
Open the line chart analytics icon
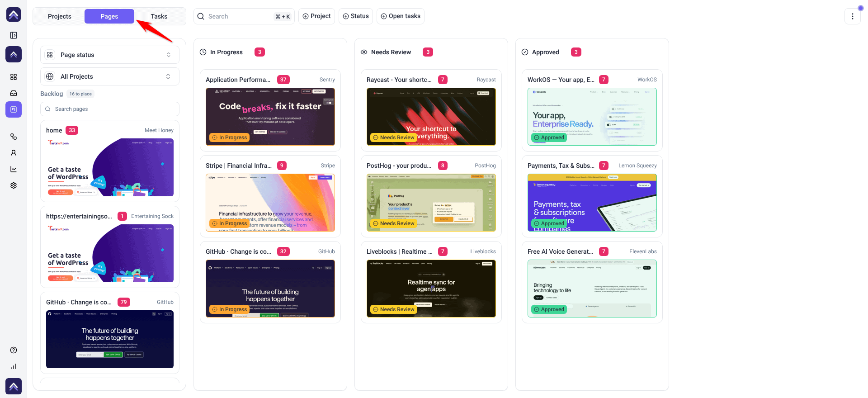[x=14, y=169]
